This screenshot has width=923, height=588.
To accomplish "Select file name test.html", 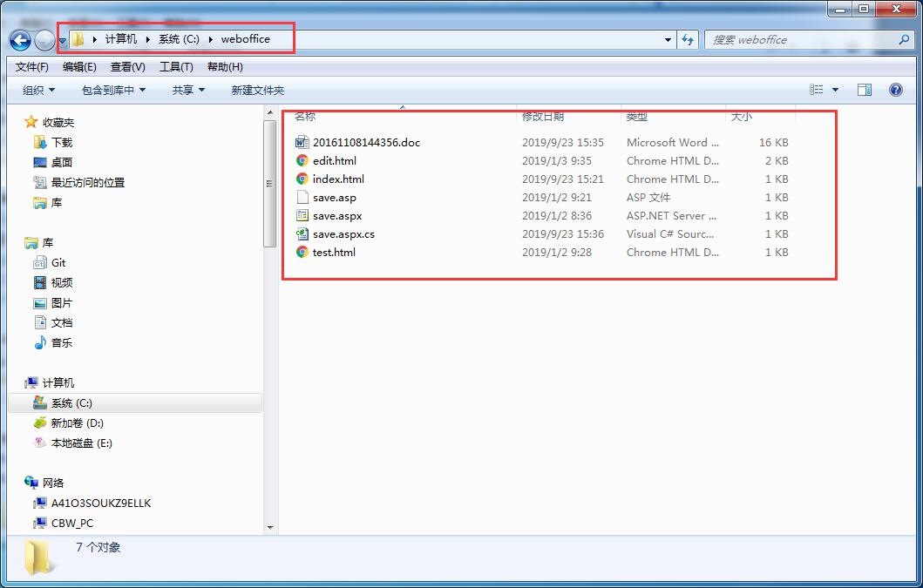I will point(334,252).
